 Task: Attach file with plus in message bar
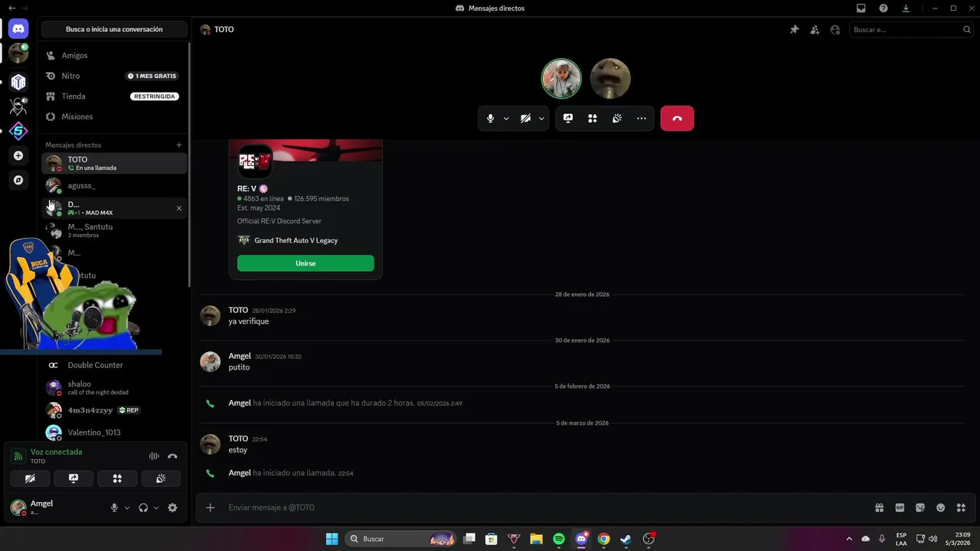tap(211, 507)
